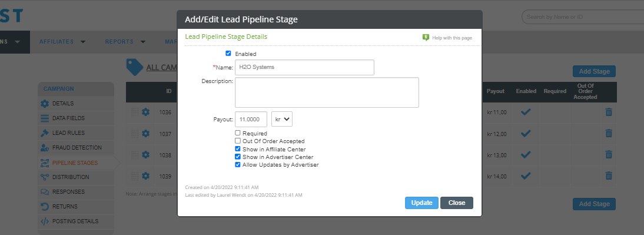Click trash icon for kr 14,00 row
Screen dimensions: 644x235
pyautogui.click(x=609, y=176)
